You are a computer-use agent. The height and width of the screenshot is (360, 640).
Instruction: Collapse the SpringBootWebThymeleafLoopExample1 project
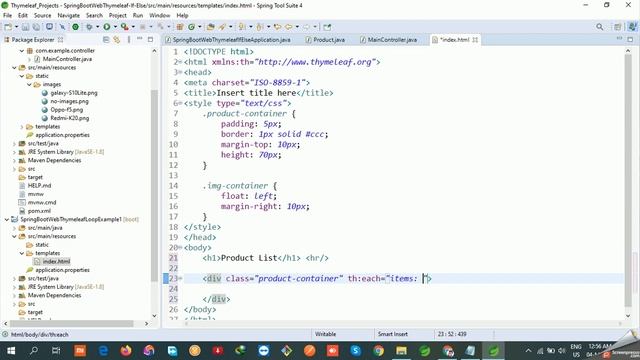[7, 219]
